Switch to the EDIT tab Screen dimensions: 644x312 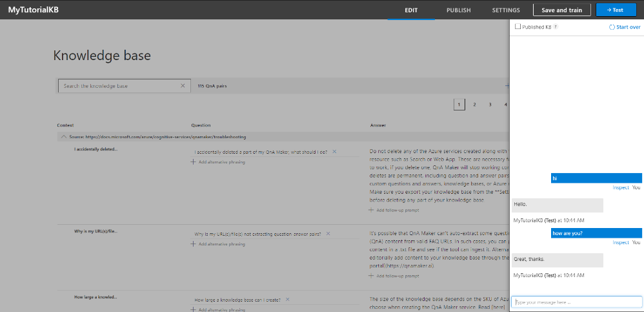411,10
